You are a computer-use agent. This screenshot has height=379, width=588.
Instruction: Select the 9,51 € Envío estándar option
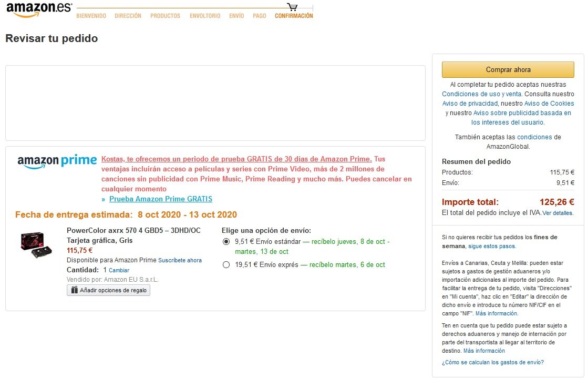pos(226,242)
